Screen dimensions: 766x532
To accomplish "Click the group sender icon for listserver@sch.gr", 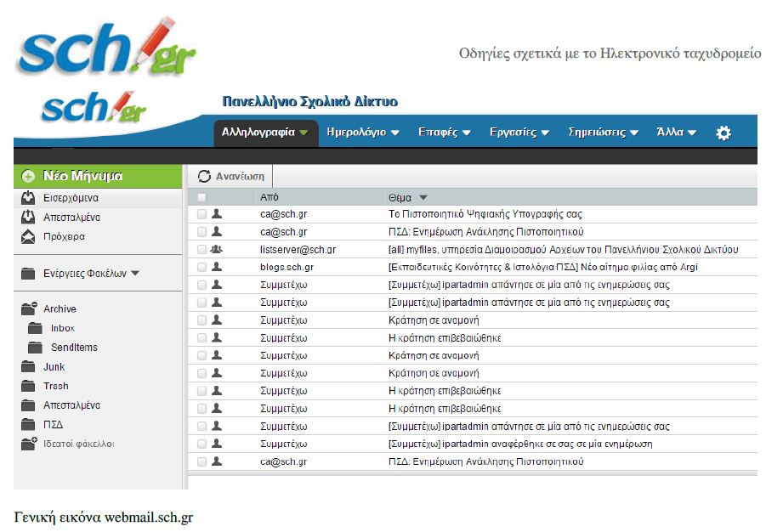I will coord(216,249).
